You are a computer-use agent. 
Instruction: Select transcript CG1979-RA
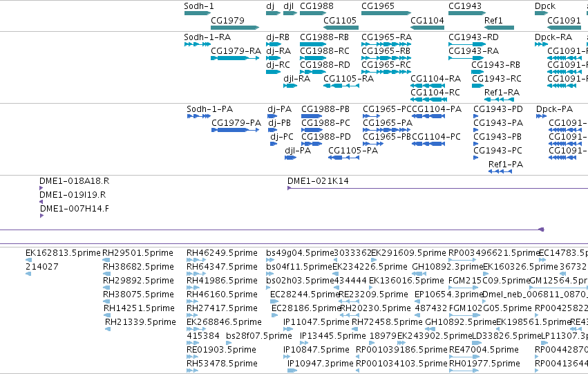click(x=235, y=58)
